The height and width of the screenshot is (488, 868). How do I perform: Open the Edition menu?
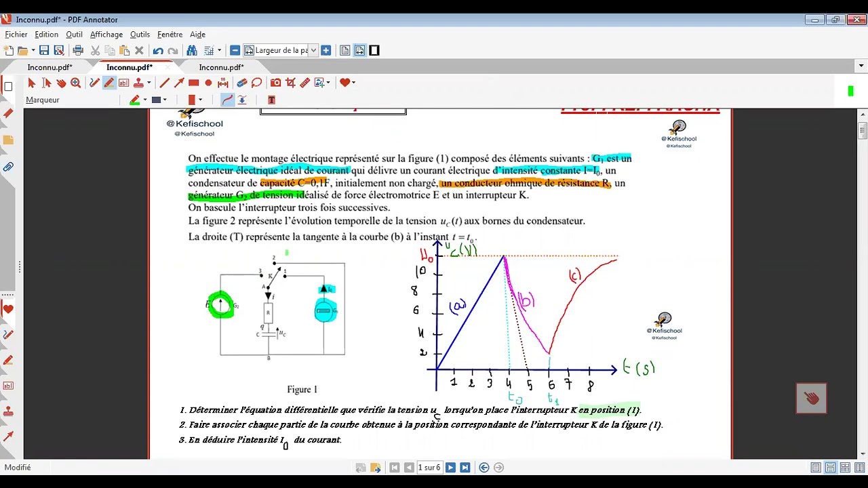point(47,35)
